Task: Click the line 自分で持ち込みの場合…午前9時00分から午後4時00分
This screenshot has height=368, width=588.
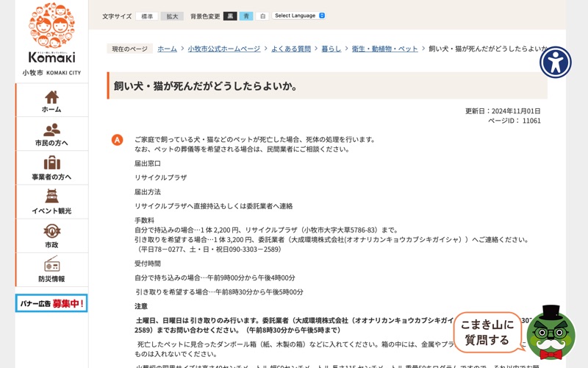Action: pyautogui.click(x=215, y=278)
